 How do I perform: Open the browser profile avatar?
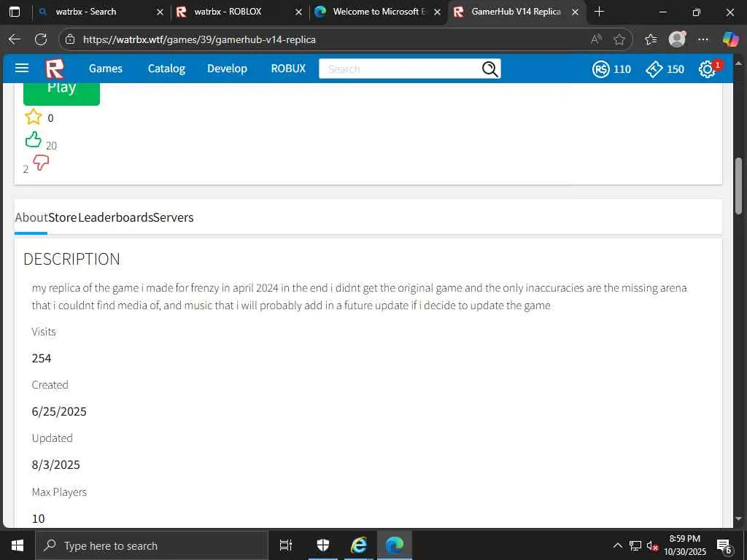click(x=677, y=39)
